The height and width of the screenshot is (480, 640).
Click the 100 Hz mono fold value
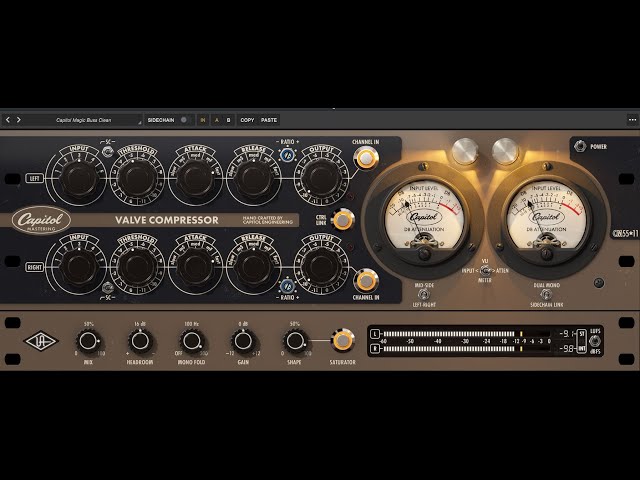[191, 324]
